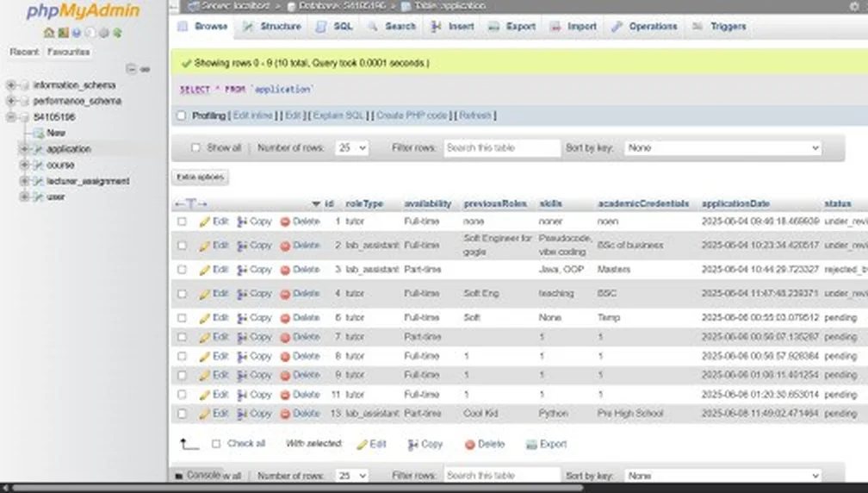Expand performance_schema database node
Image resolution: width=868 pixels, height=493 pixels.
pos(10,101)
